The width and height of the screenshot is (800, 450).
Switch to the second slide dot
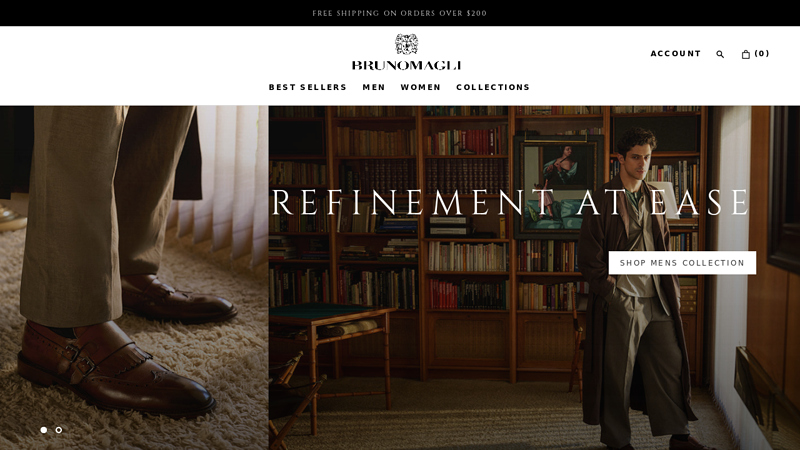point(59,430)
